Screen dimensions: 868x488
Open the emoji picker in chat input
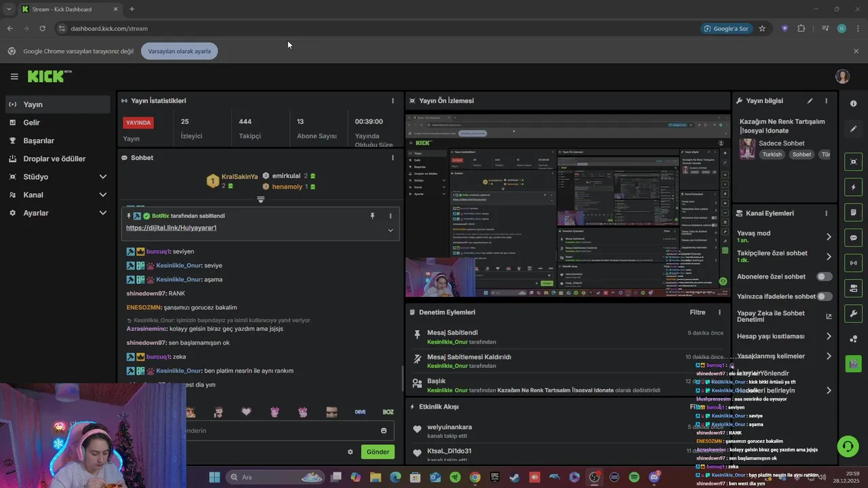click(384, 431)
